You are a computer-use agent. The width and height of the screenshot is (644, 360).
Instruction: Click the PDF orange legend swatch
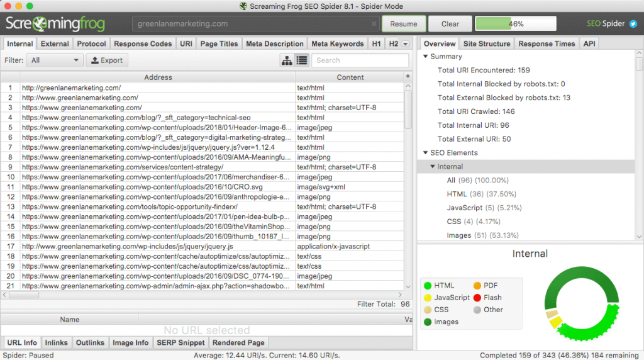tap(477, 286)
